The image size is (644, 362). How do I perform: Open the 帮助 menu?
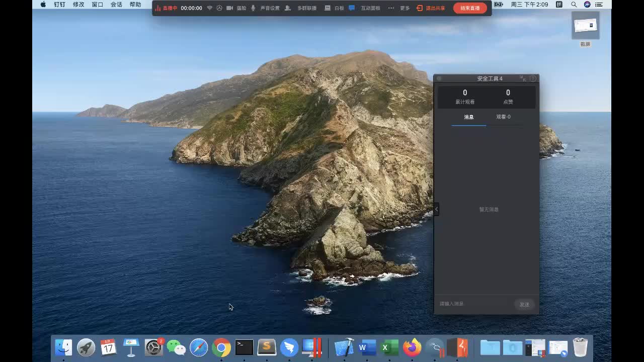(135, 5)
